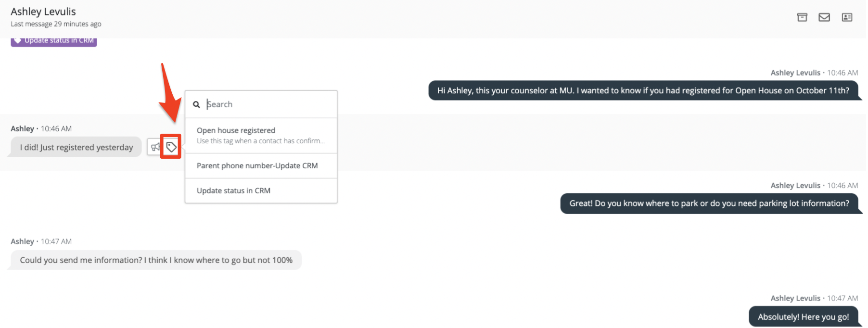Click the Open House October 11th message bubble
The width and height of the screenshot is (868, 328).
click(643, 90)
